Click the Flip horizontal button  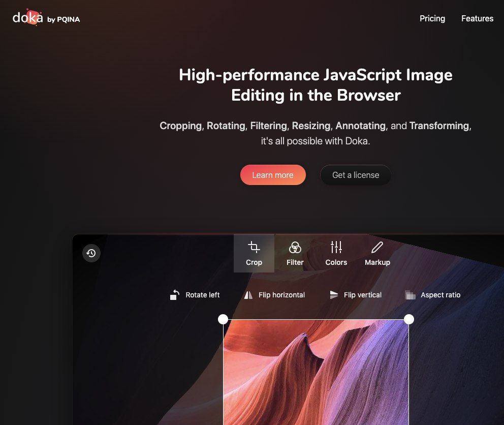point(274,295)
